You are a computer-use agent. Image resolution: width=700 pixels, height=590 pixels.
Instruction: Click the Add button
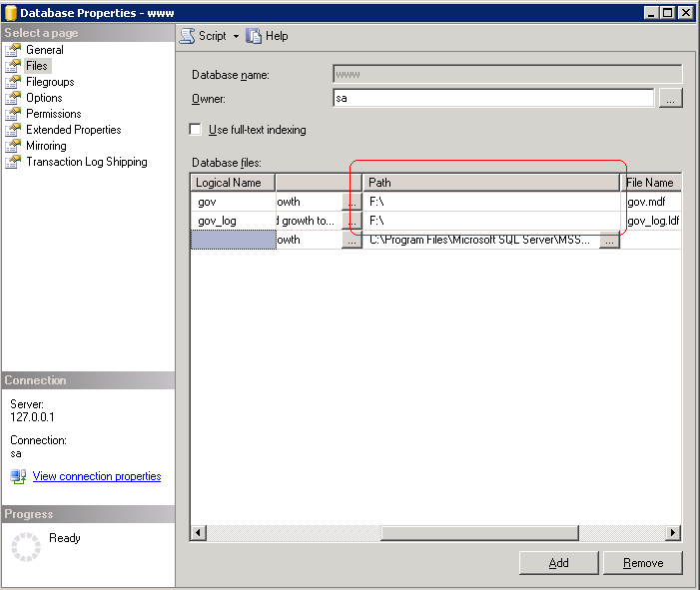coord(558,563)
